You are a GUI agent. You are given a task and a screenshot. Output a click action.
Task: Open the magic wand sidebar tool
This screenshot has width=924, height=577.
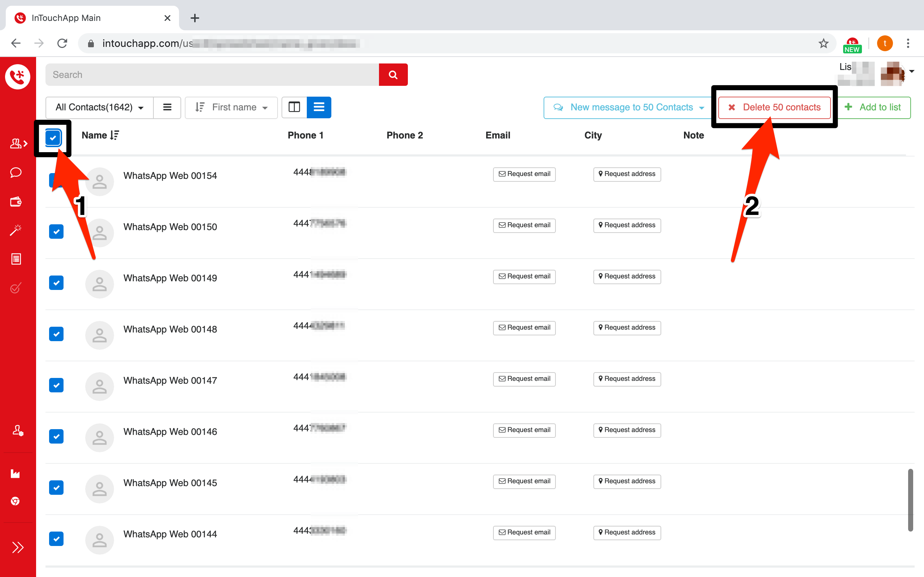[x=16, y=230]
